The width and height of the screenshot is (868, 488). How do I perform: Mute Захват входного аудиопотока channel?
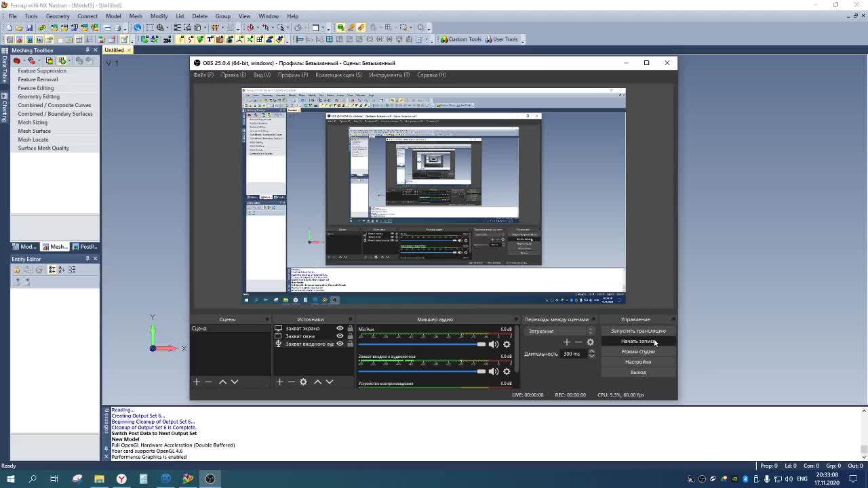pos(494,371)
